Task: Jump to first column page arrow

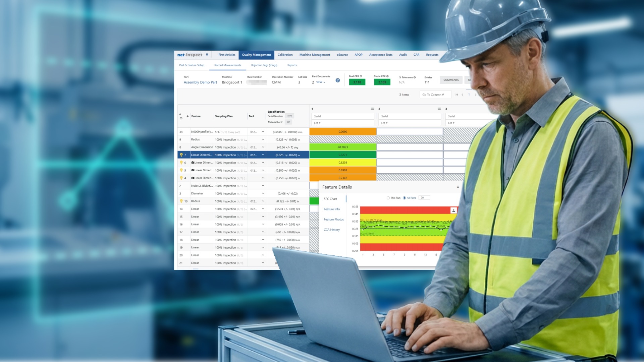Action: pos(457,95)
